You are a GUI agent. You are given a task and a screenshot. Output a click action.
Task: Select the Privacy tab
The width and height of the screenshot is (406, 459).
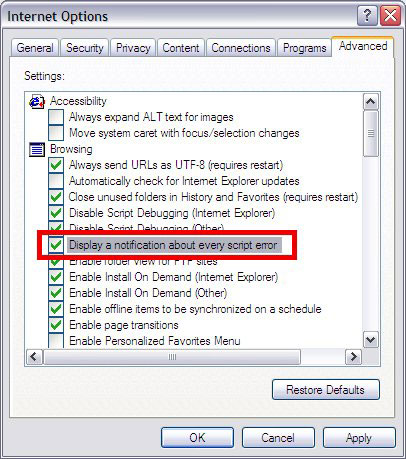tap(133, 48)
